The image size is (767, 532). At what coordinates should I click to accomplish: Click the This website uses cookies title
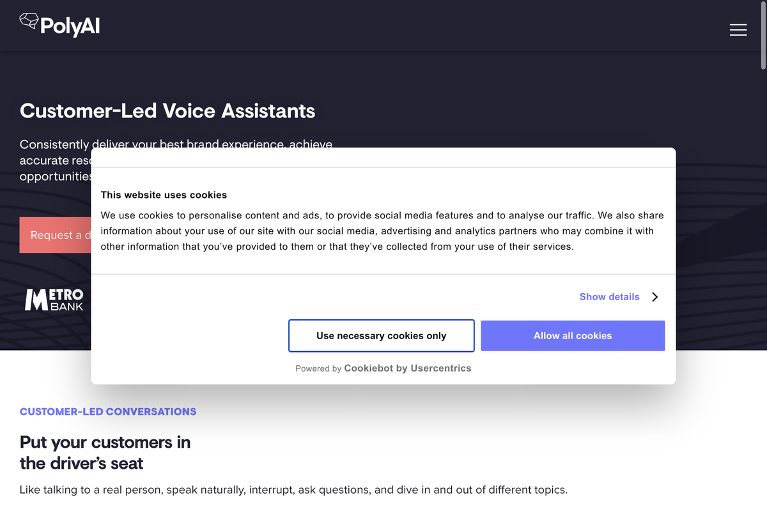click(164, 195)
